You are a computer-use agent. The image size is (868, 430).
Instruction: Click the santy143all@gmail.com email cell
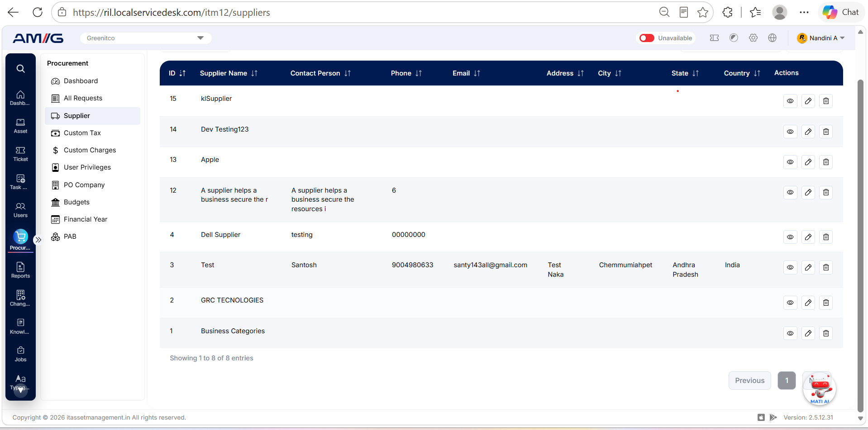pos(490,265)
